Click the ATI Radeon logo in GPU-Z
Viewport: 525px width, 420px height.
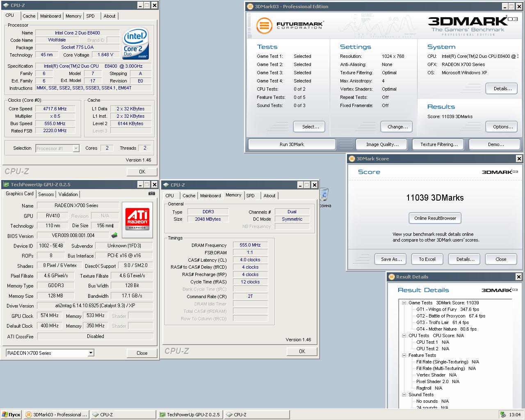point(137,220)
